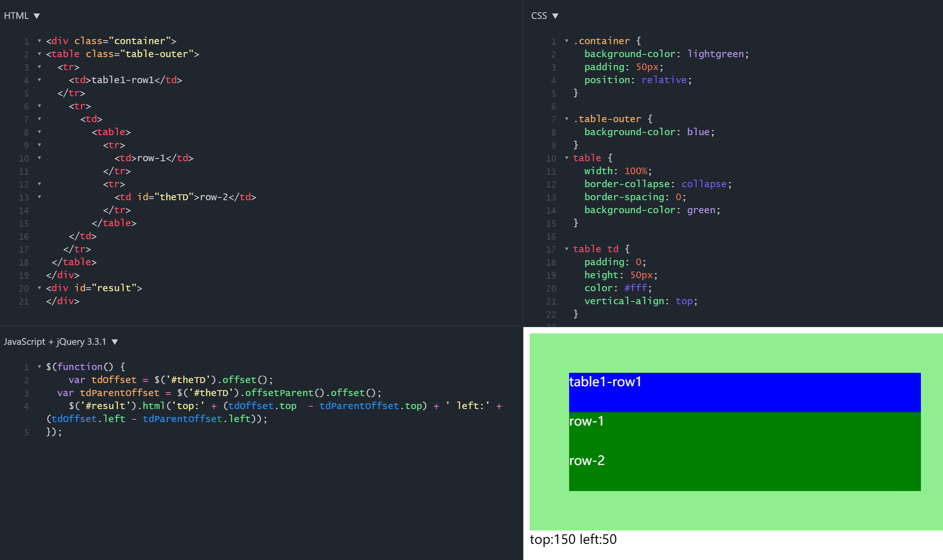Screen dimensions: 943x560
Task: Collapse the table td CSS rule fold arrow
Action: (567, 249)
